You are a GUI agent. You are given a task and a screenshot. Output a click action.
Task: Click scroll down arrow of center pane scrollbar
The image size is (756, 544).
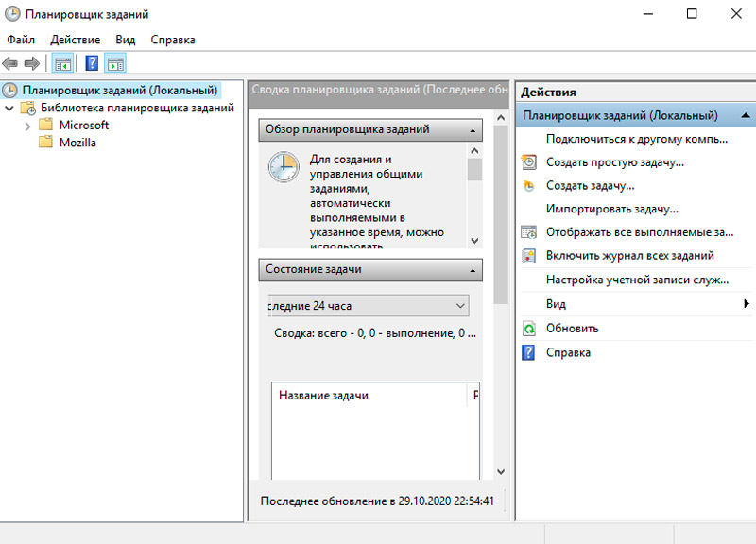click(501, 471)
